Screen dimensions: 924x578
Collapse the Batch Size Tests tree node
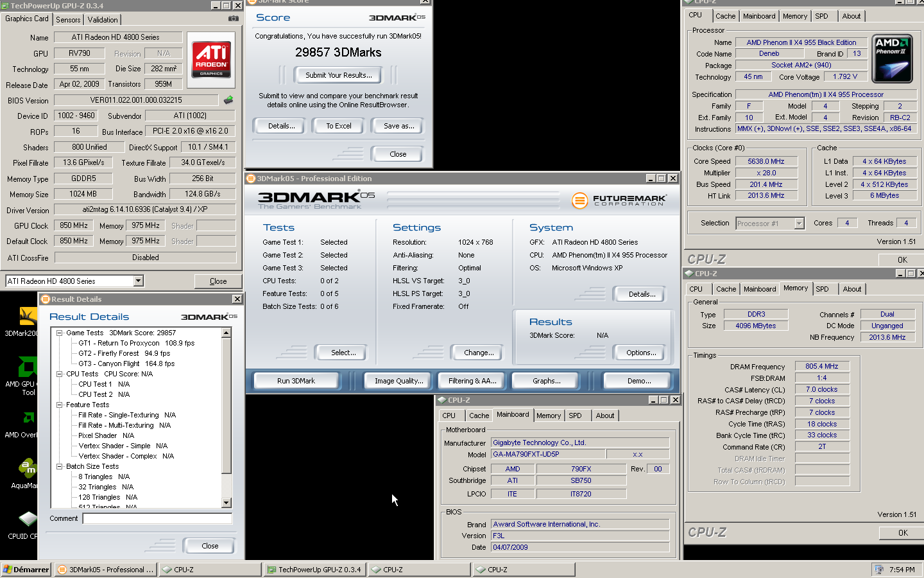60,466
